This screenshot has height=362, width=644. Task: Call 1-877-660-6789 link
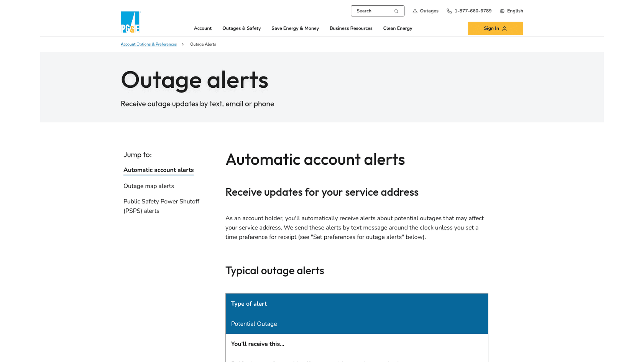469,11
